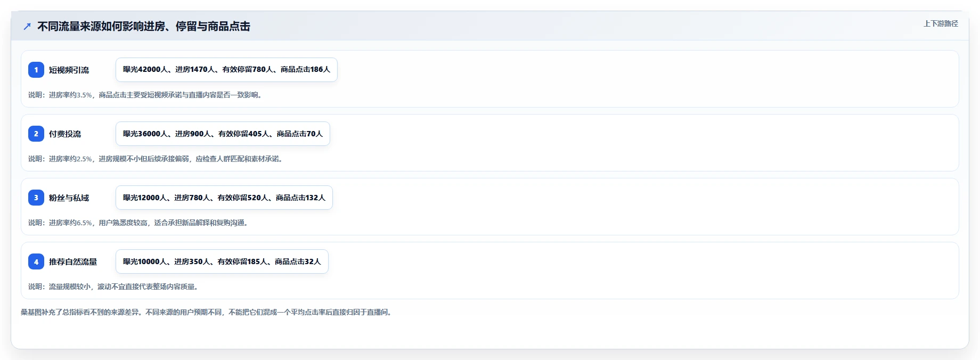Select the number 4 badge for 推荐自然流量
The width and height of the screenshot is (980, 360).
(36, 261)
